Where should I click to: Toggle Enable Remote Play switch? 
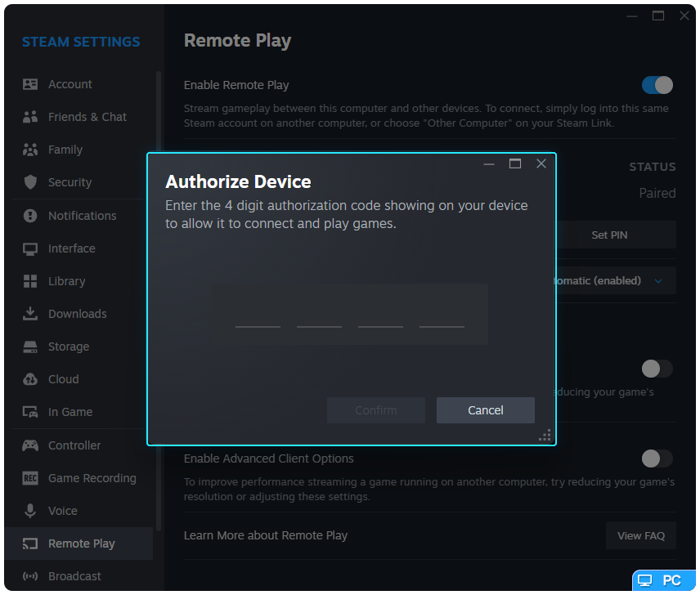pos(657,85)
